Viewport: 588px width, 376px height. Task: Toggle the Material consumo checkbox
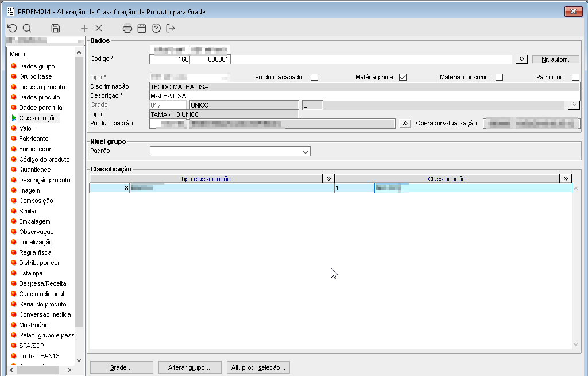[x=499, y=77]
